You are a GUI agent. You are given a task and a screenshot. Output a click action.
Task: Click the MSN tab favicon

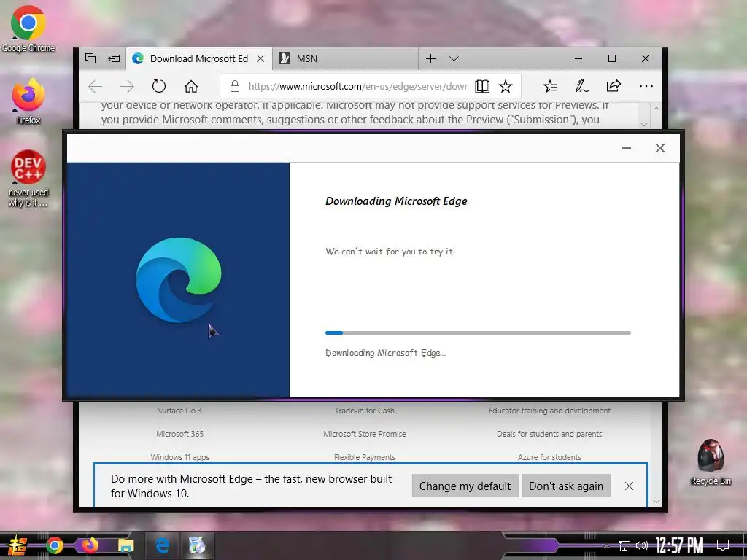pos(285,58)
